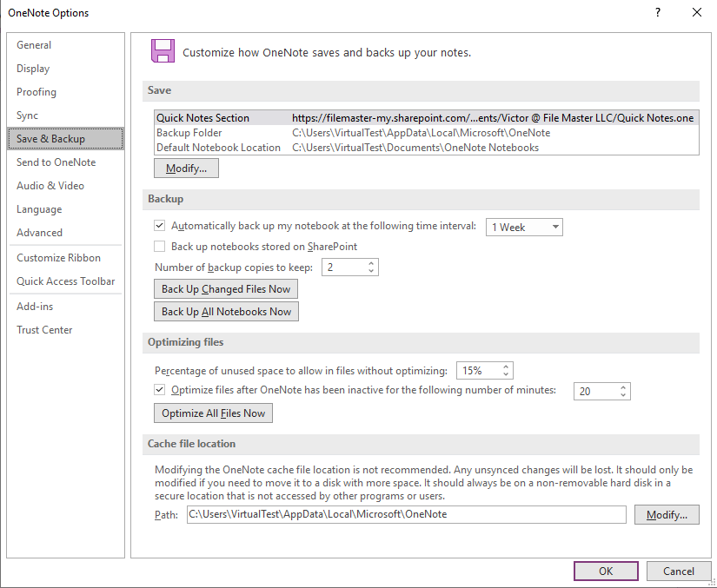Open Quick Access Toolbar settings

pos(65,281)
